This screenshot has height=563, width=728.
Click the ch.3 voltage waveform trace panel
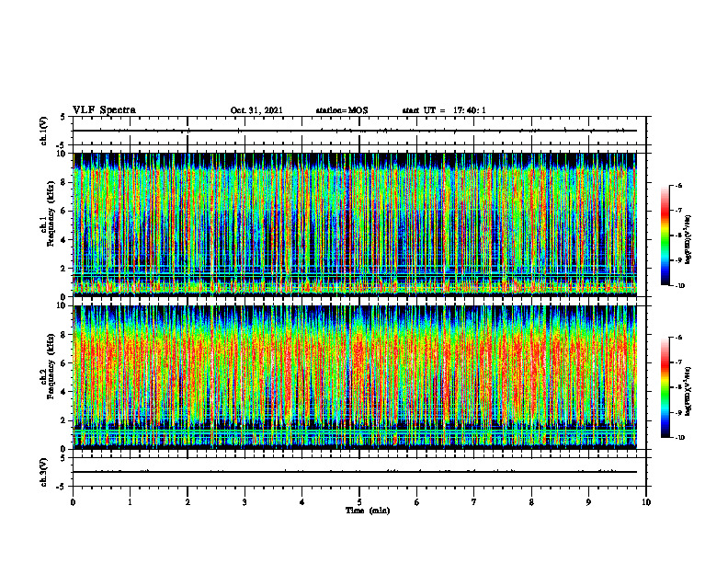pyautogui.click(x=359, y=472)
